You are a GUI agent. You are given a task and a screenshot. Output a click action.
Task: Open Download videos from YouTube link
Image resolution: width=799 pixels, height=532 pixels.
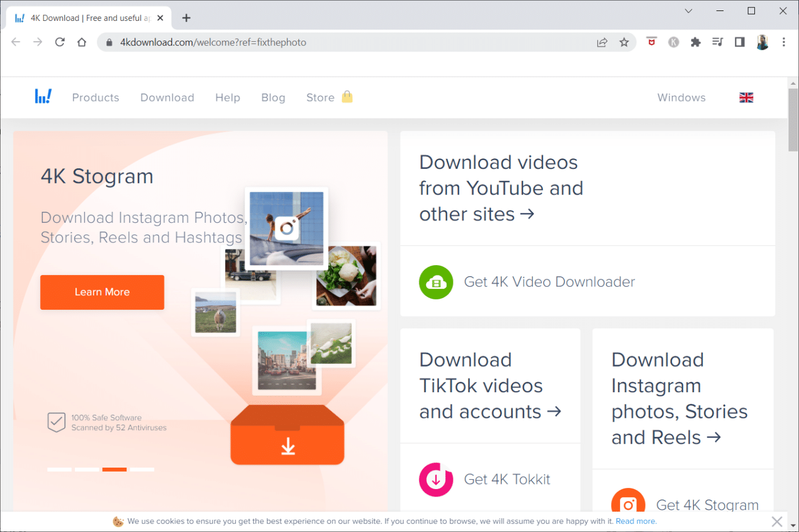click(x=501, y=188)
